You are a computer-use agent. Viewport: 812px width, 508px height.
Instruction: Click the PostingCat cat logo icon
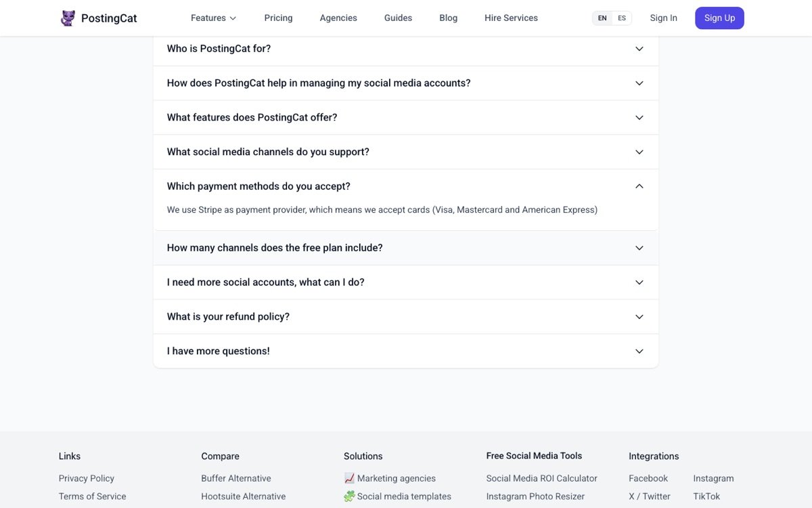click(x=68, y=18)
